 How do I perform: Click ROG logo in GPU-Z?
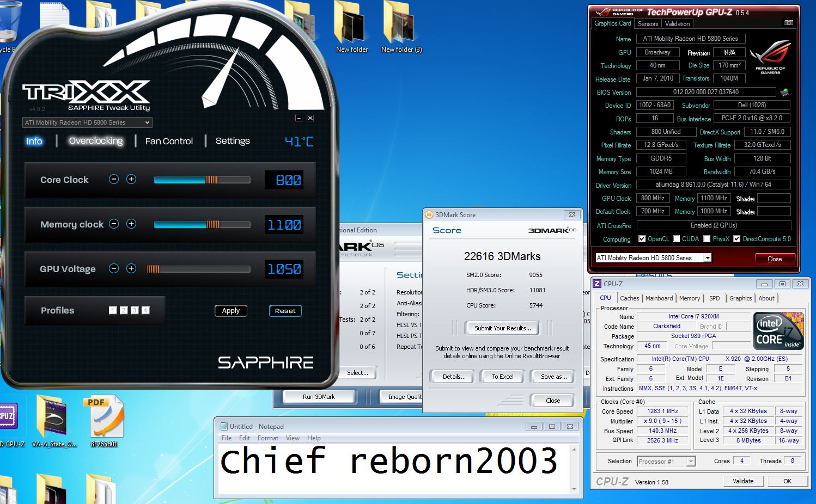(x=770, y=57)
